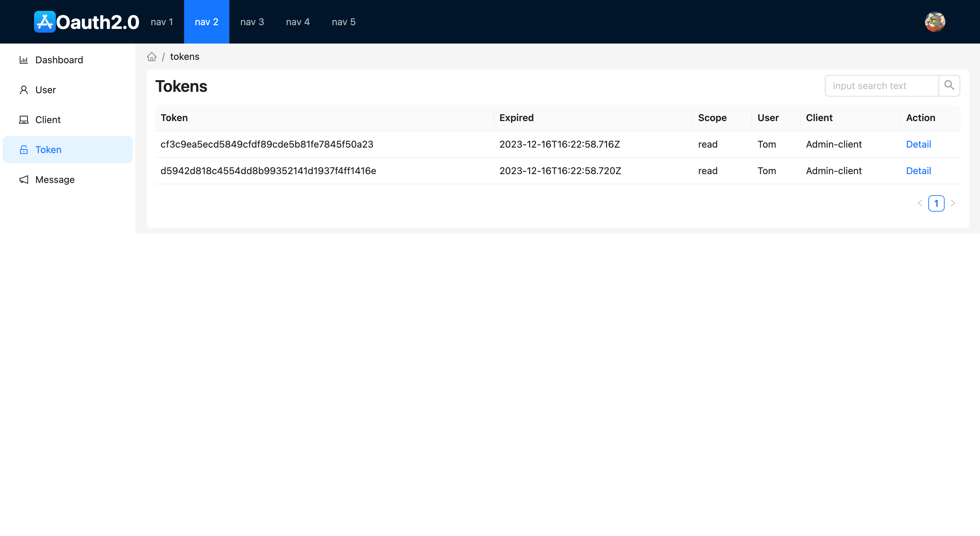Click the Message sidebar icon

coord(24,180)
